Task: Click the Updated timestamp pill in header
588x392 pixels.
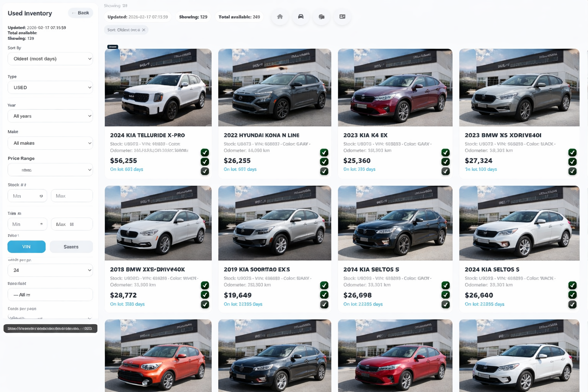Action: pyautogui.click(x=138, y=17)
